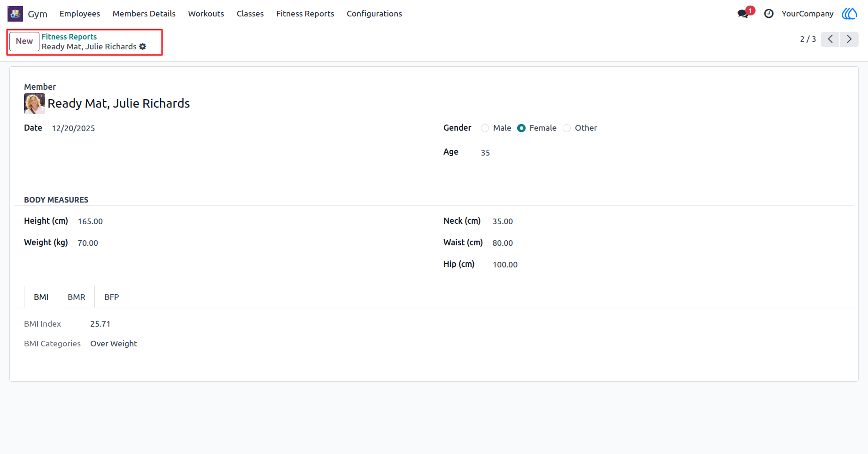Select the Male gender radio button
Image resolution: width=868 pixels, height=454 pixels.
pos(485,128)
